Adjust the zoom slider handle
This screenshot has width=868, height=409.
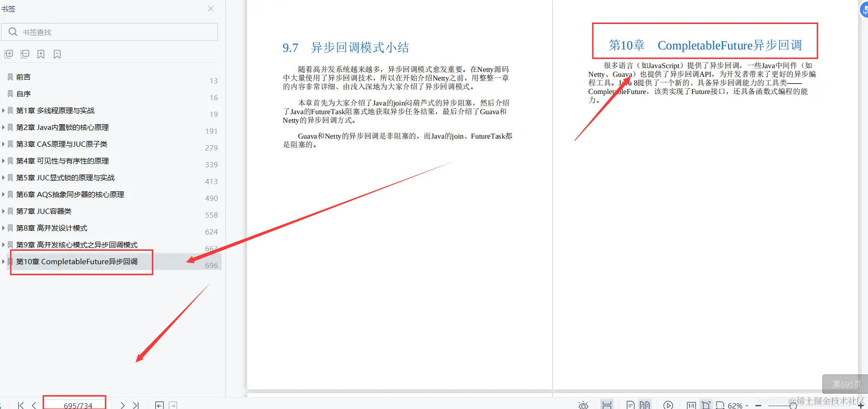point(793,406)
